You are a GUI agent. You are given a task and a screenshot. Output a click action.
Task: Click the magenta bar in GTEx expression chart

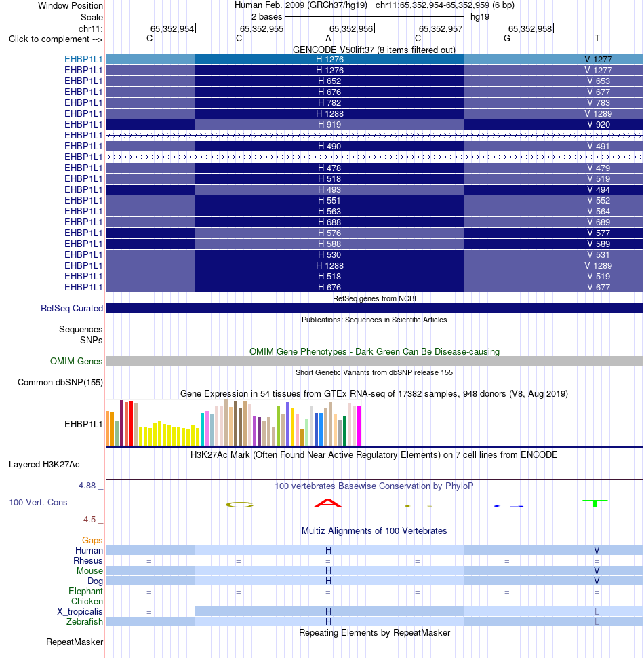tap(359, 425)
